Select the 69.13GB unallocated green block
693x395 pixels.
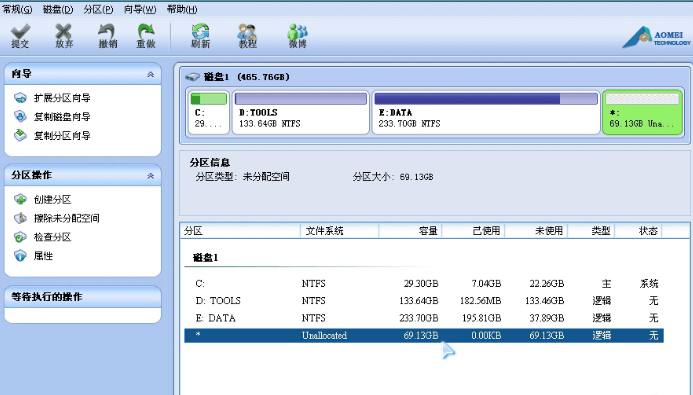pyautogui.click(x=642, y=112)
